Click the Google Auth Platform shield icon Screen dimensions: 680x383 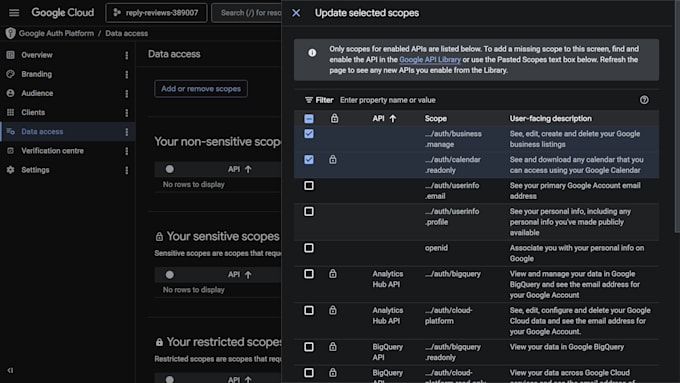point(10,33)
